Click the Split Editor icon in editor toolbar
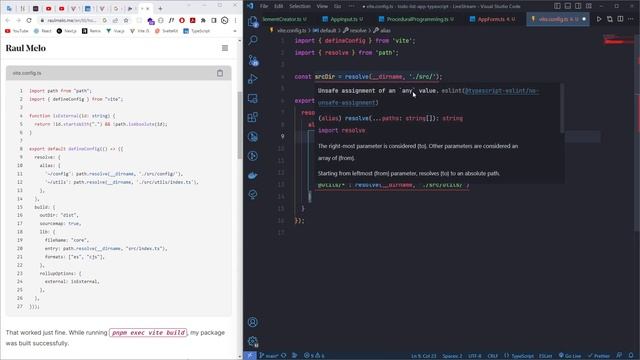The width and height of the screenshot is (640, 360). tap(620, 19)
